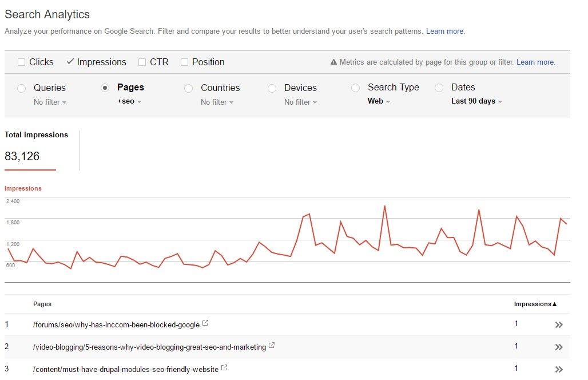
Task: Click Learn more link beside Metrics note
Action: pos(535,62)
